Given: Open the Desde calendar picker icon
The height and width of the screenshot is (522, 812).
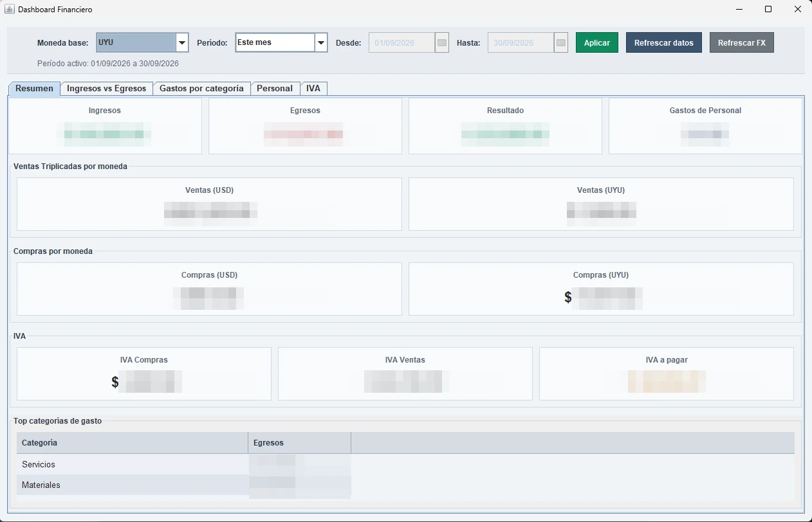Looking at the screenshot, I should [442, 42].
